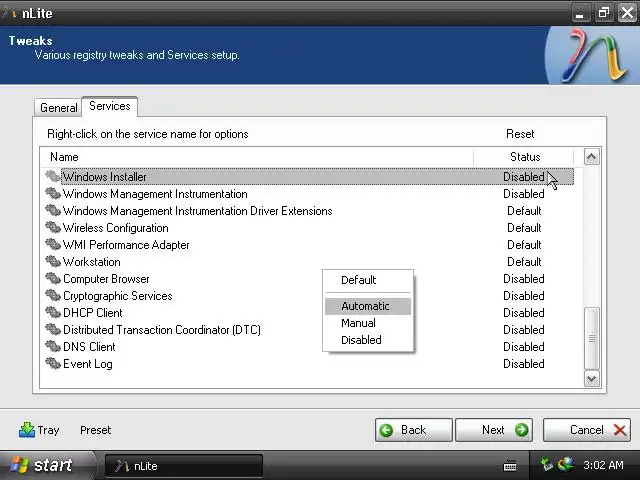Go back with the Back button
Screen dimensions: 640x480
pos(413,430)
